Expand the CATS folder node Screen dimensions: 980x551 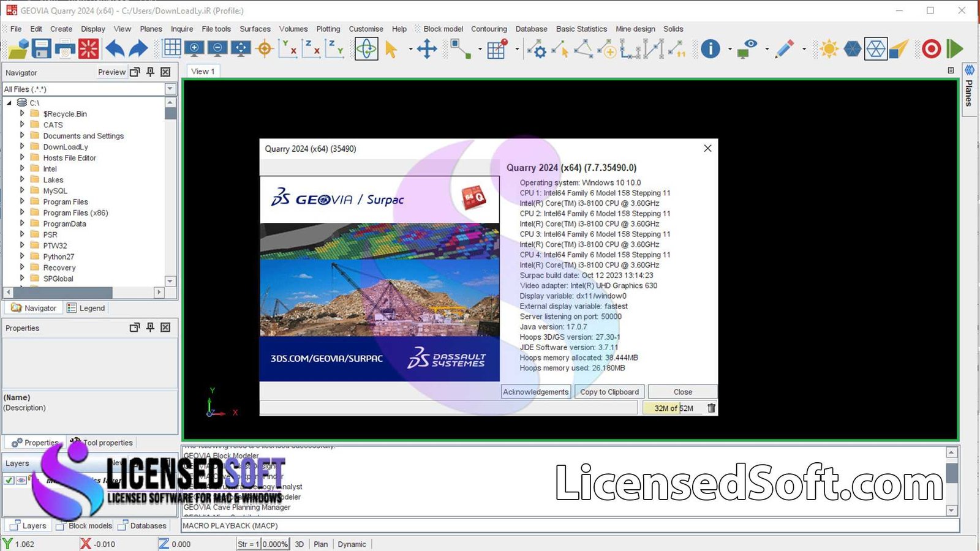point(22,125)
